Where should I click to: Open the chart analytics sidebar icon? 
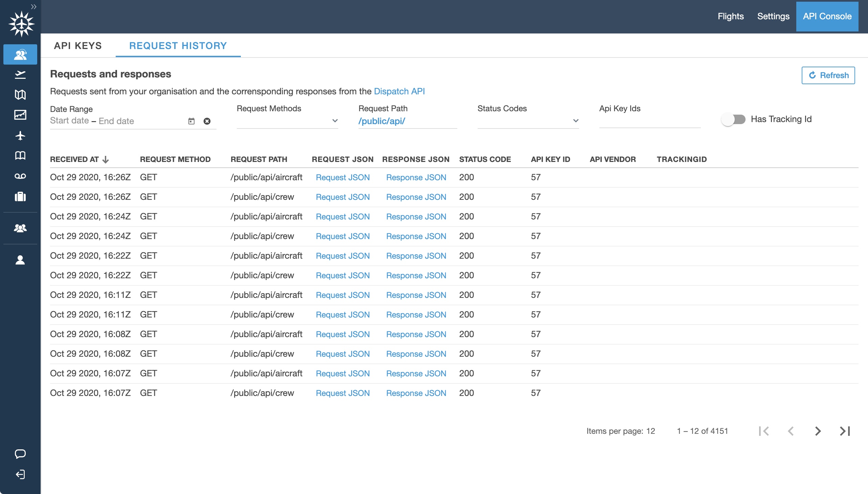[x=20, y=115]
